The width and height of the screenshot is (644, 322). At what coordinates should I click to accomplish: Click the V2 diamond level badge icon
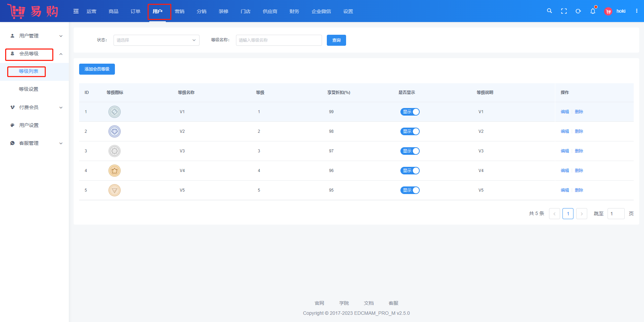115,131
